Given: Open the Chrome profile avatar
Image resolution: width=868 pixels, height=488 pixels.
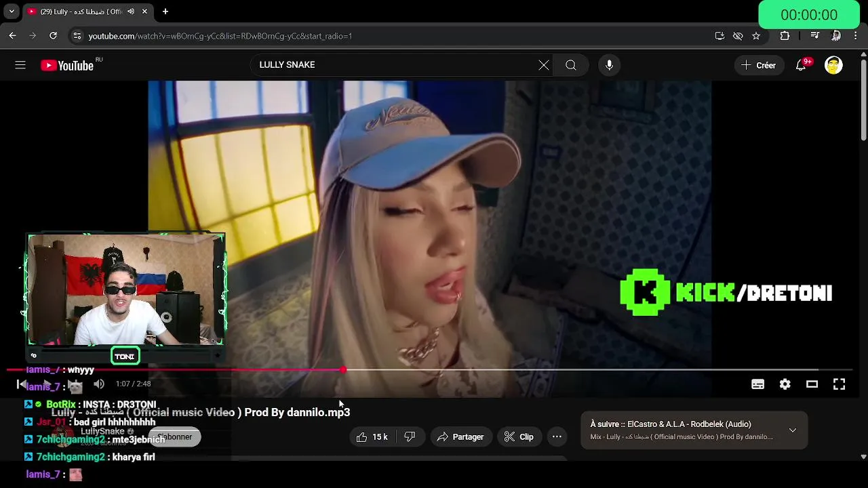Looking at the screenshot, I should coord(836,36).
